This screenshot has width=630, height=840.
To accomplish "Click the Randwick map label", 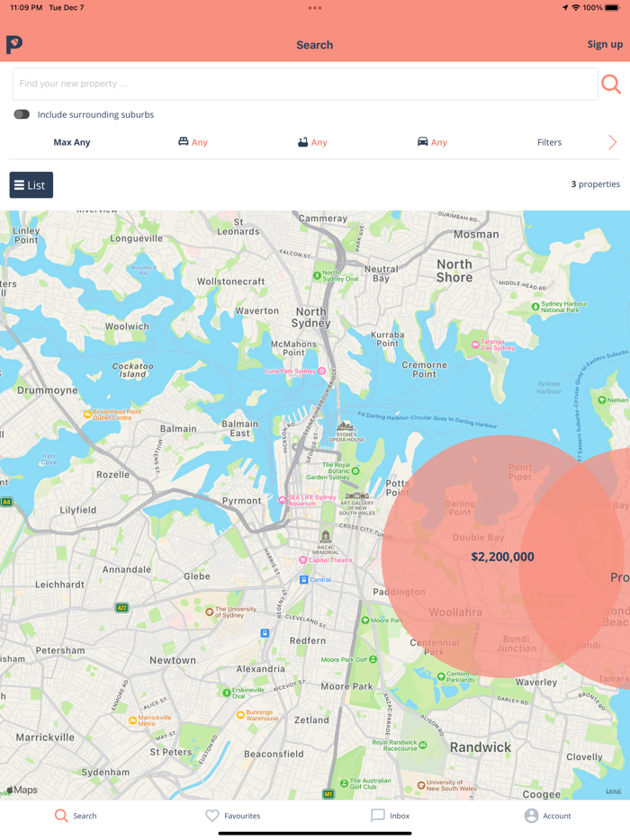I will point(481,746).
